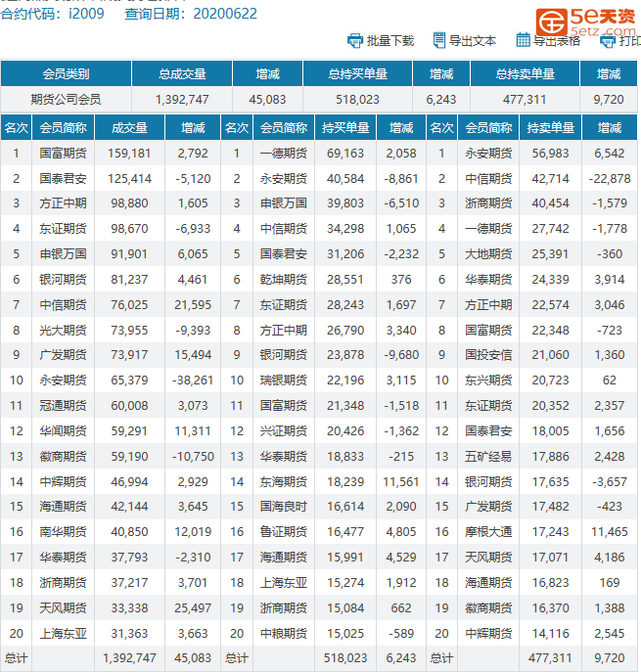Select 乾坤期货 in long position ranking

click(x=284, y=280)
